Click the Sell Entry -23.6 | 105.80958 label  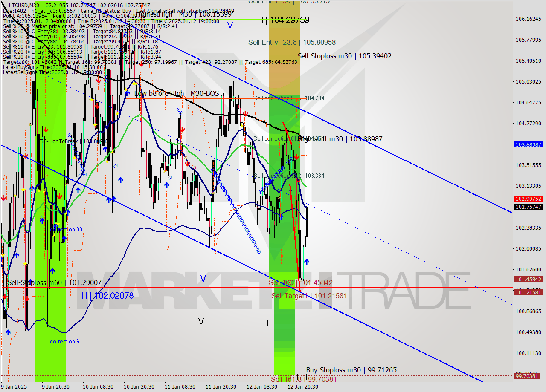tap(292, 42)
